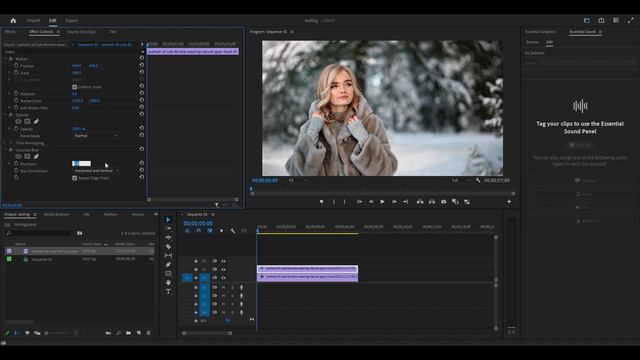The height and width of the screenshot is (360, 640).
Task: Click filter icon in Effect Controls footer
Action: [217, 205]
